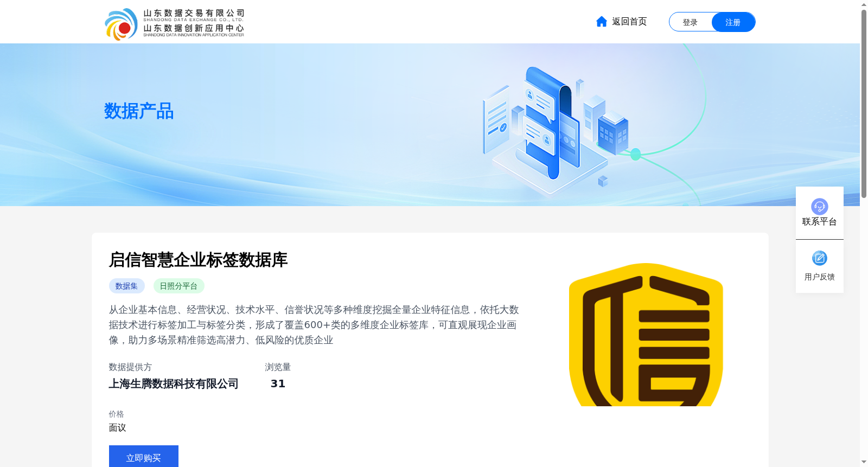
Task: Click the 启信 product logo image
Action: 646,335
